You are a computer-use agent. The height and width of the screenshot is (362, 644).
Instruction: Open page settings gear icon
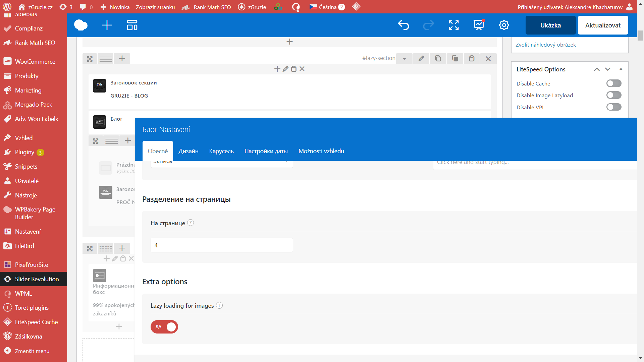pos(504,25)
